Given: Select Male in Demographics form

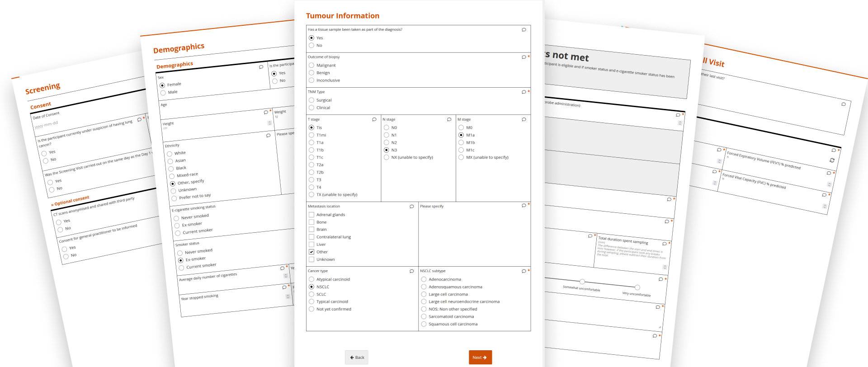Looking at the screenshot, I should (x=163, y=93).
